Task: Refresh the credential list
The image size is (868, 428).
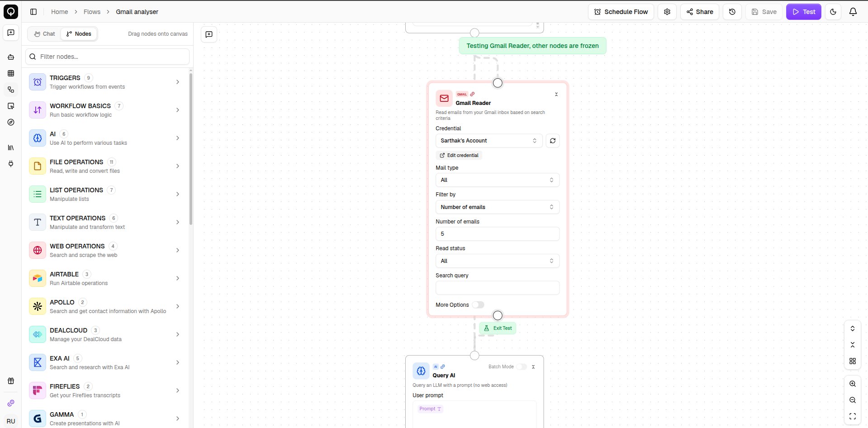Action: (x=553, y=141)
